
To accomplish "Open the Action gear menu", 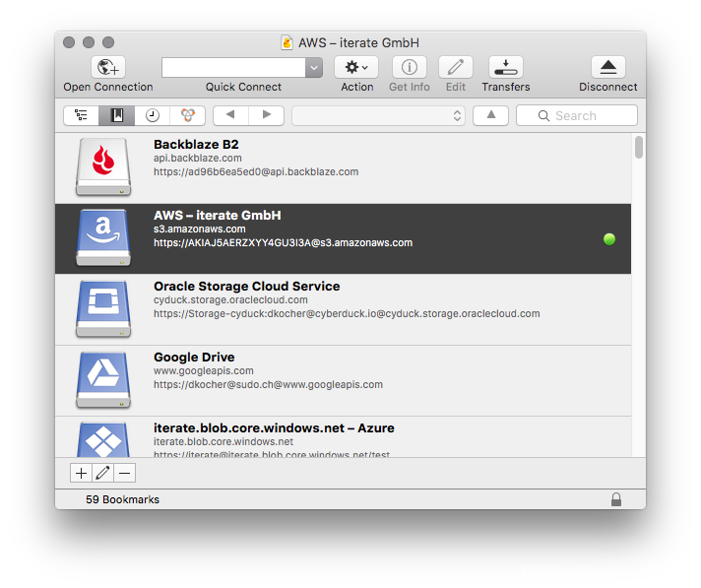I will tap(356, 67).
